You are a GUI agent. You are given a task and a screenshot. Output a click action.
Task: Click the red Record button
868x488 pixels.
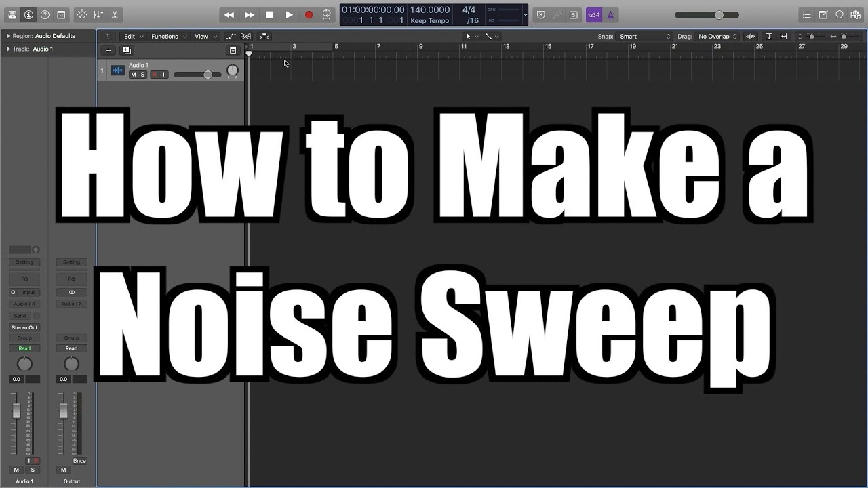click(x=309, y=14)
